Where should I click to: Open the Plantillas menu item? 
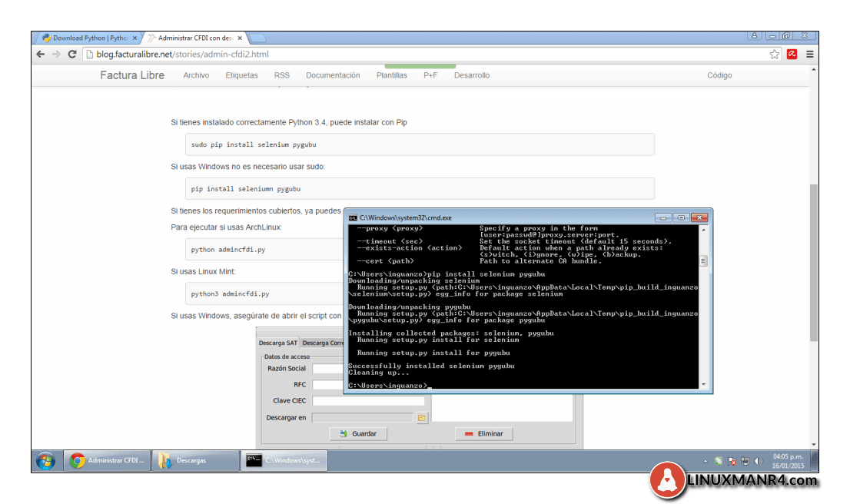coord(391,75)
